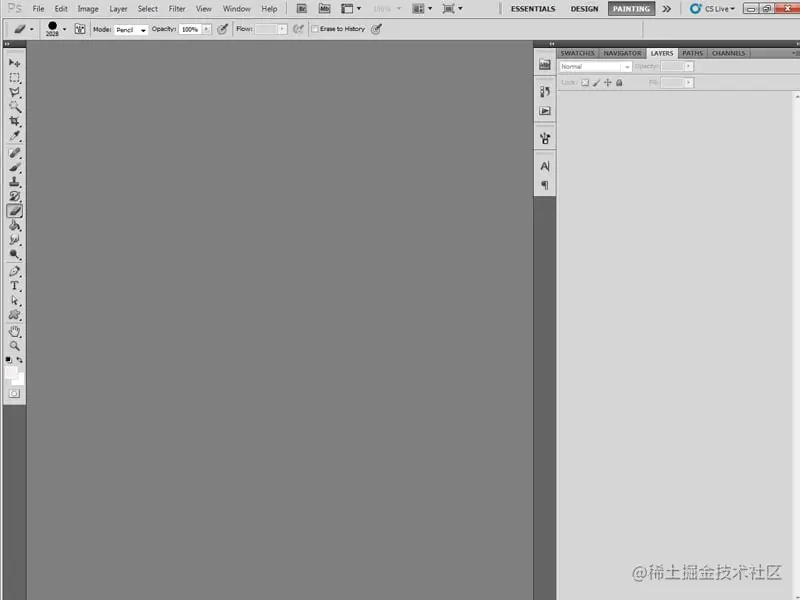Select the Type tool
The width and height of the screenshot is (800, 600).
coord(13,285)
